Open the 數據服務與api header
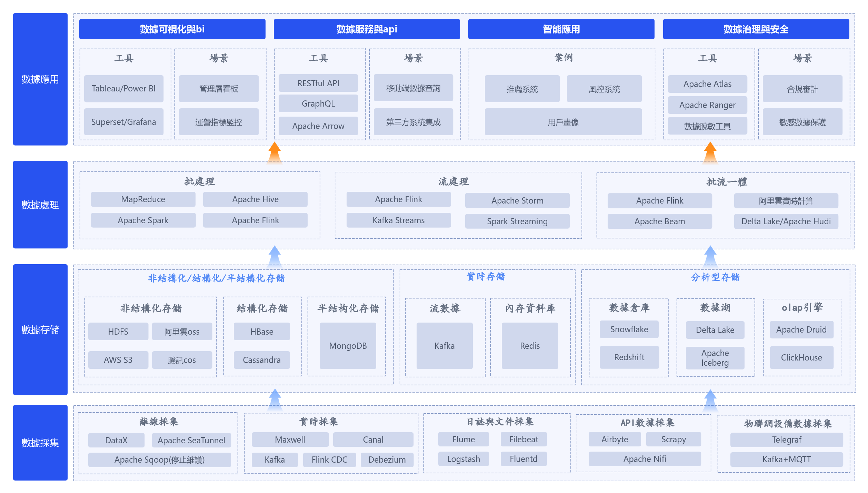868x493 pixels. [367, 29]
